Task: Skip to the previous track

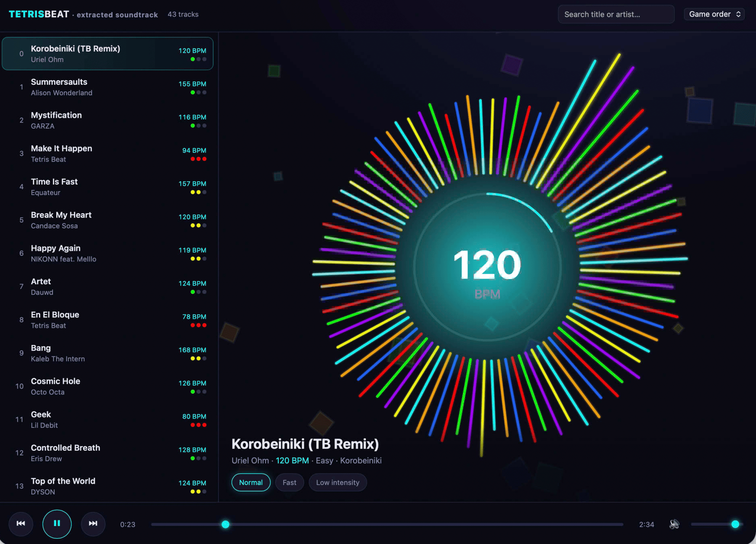Action: pos(21,523)
